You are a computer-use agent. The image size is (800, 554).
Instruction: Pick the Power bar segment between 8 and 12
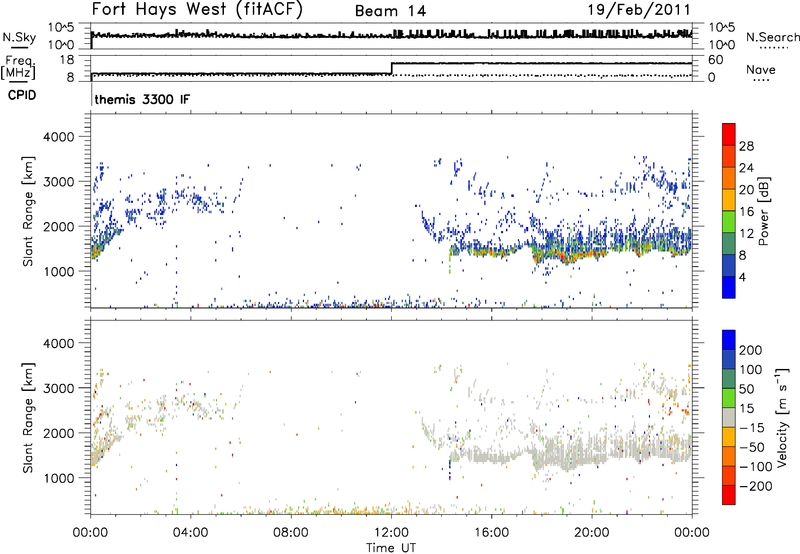pos(729,243)
